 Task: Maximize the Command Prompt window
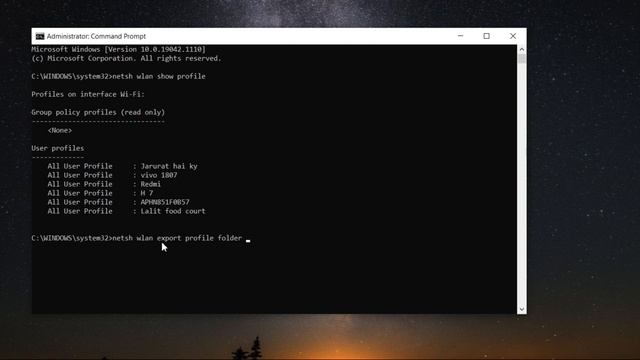pos(487,36)
